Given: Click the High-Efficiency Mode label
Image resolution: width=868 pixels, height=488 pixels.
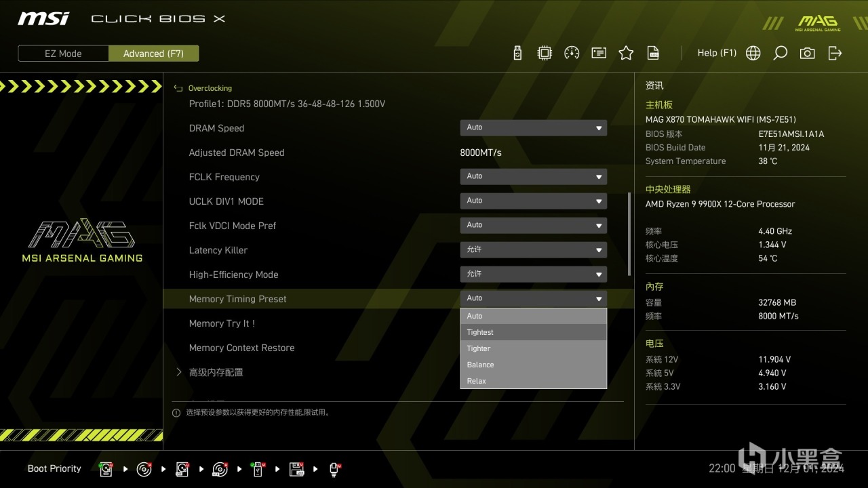Looking at the screenshot, I should tap(233, 274).
